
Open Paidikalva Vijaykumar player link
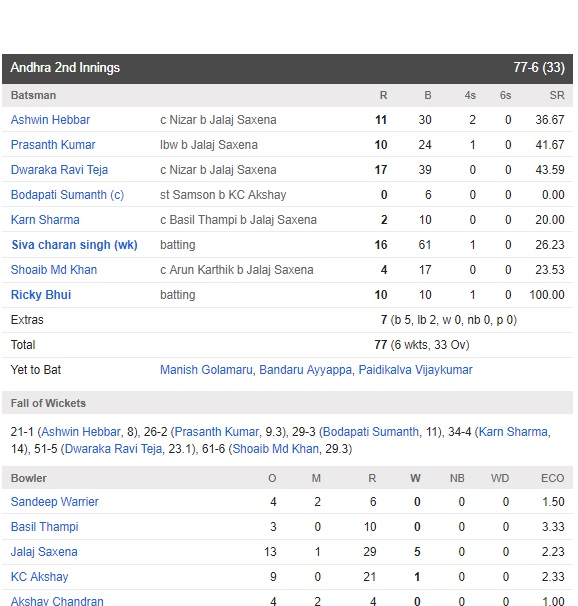click(x=415, y=370)
